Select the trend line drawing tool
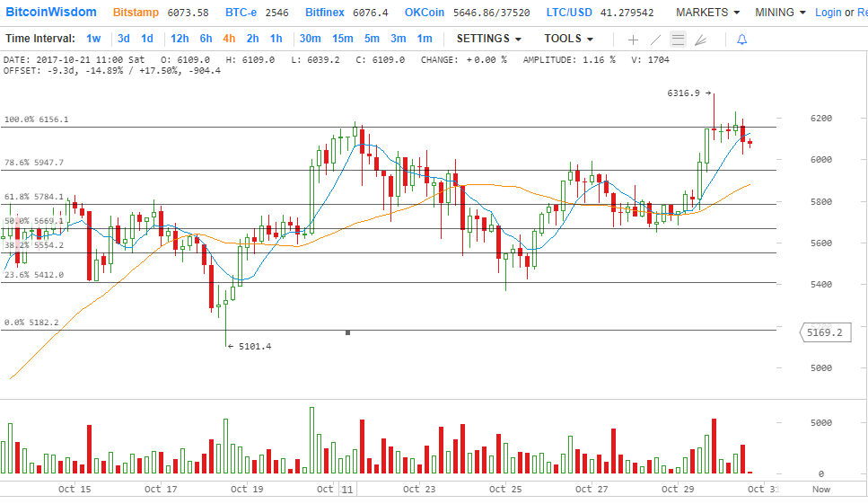This screenshot has height=504, width=868. (x=655, y=40)
